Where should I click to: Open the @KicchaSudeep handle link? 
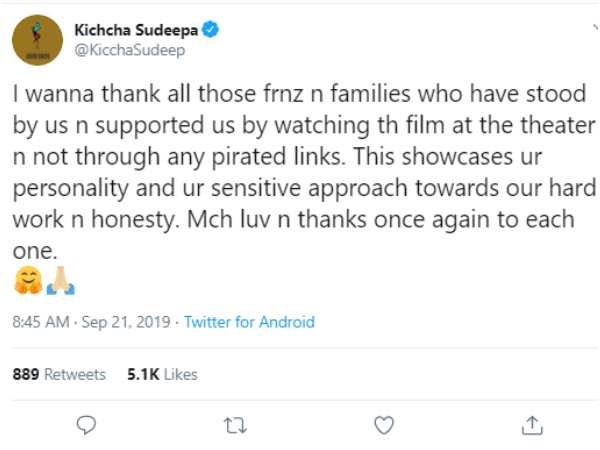click(x=130, y=50)
